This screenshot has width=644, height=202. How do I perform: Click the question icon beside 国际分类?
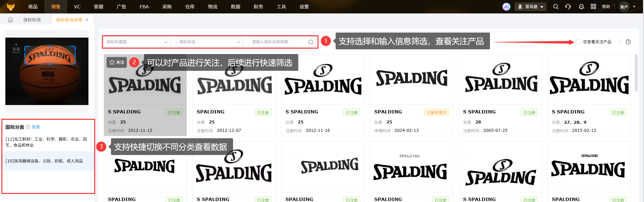coord(28,127)
